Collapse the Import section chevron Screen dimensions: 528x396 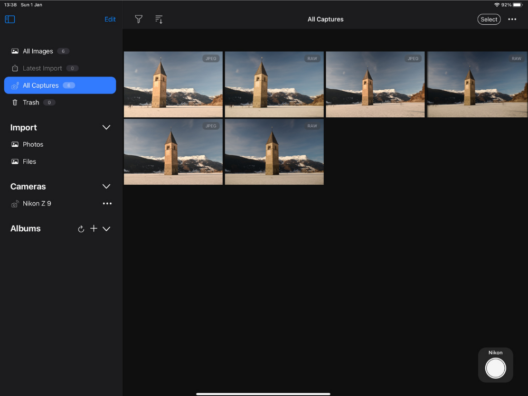tap(106, 127)
